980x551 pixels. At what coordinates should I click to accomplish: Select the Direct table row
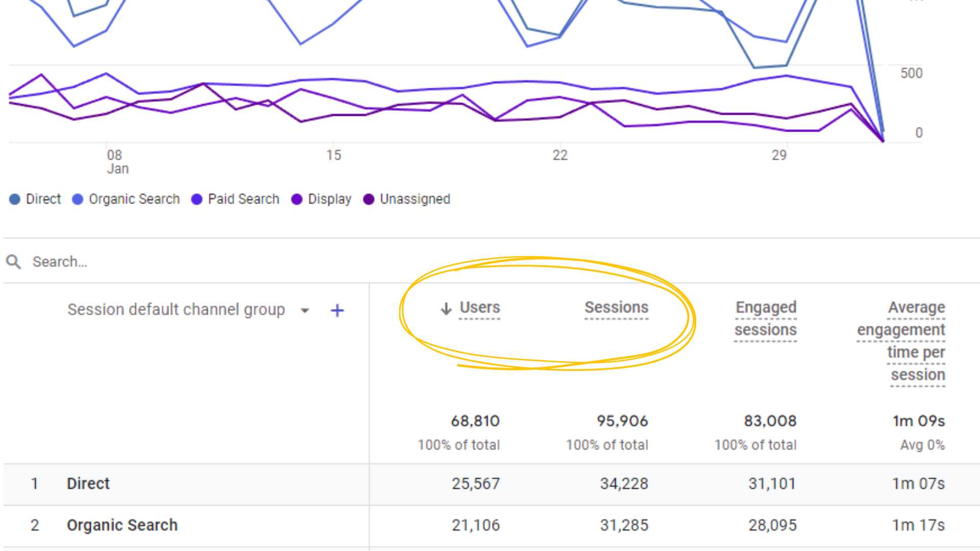[88, 484]
